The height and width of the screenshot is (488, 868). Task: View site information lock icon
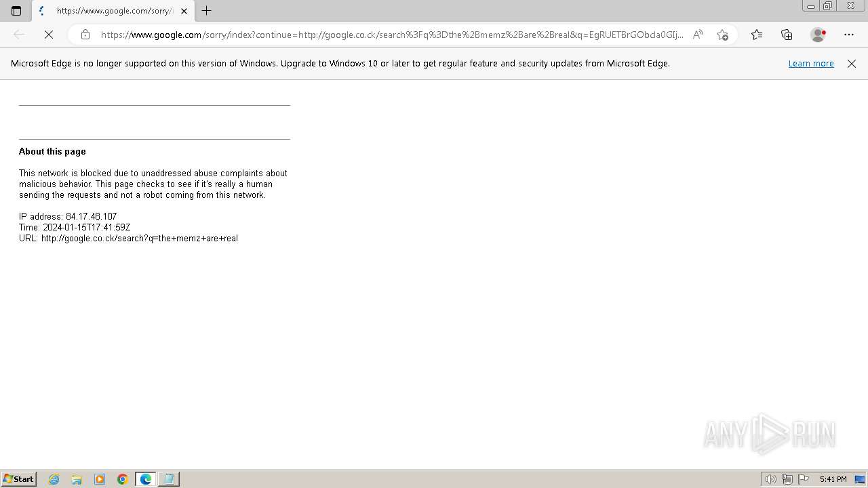tap(85, 35)
